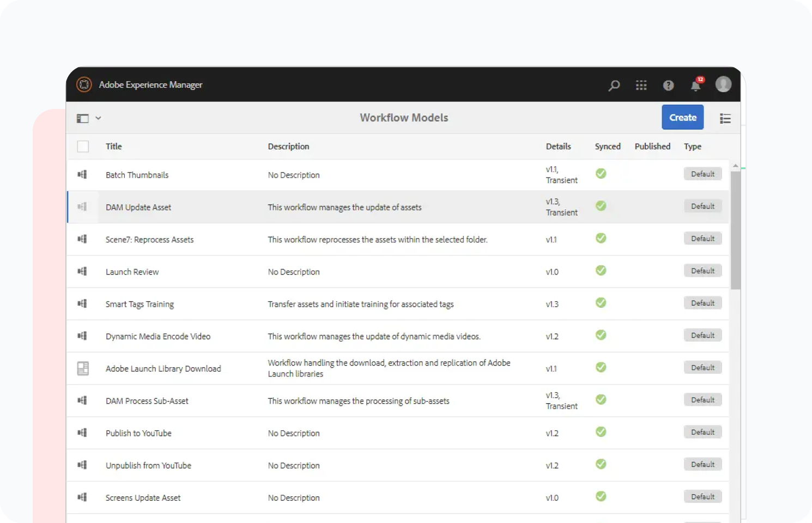Viewport: 812px width, 523px height.
Task: Click the synced checkmark for Launch Review
Action: (601, 270)
